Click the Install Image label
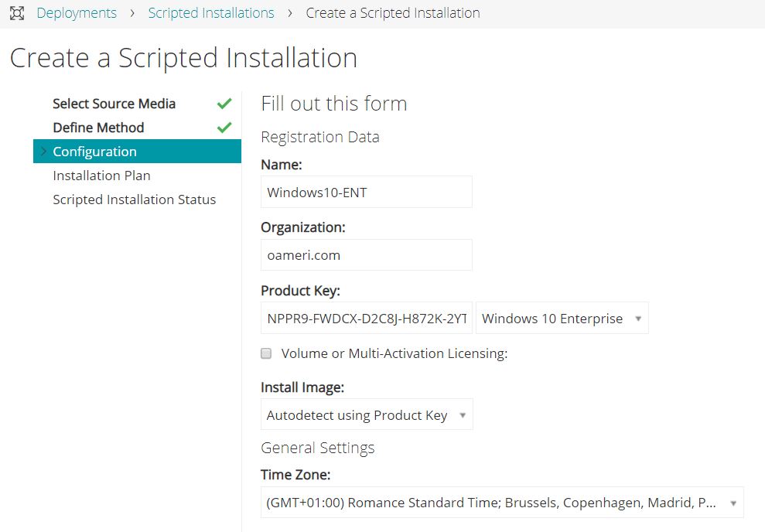The width and height of the screenshot is (765, 532). click(x=302, y=387)
